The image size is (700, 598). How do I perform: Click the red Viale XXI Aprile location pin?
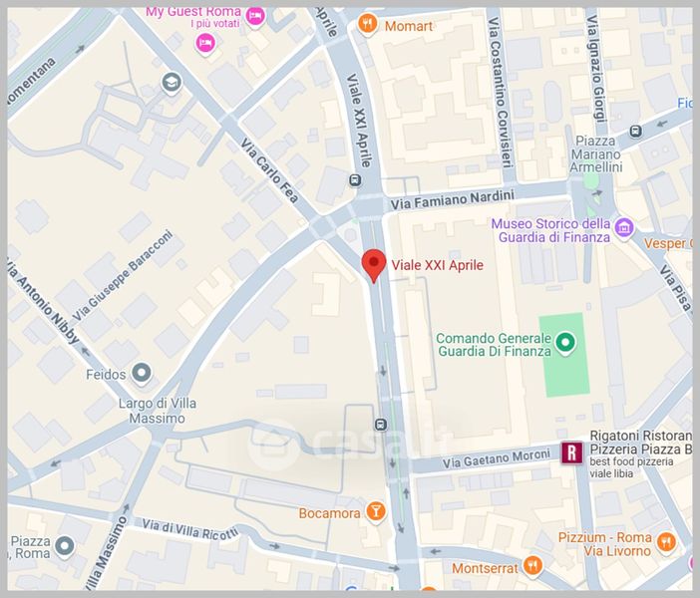[374, 265]
